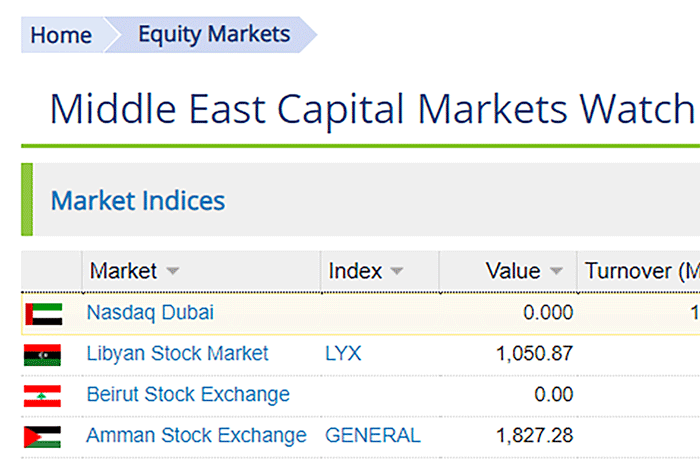Sort by the Value column arrow
The width and height of the screenshot is (700, 461).
tap(556, 271)
